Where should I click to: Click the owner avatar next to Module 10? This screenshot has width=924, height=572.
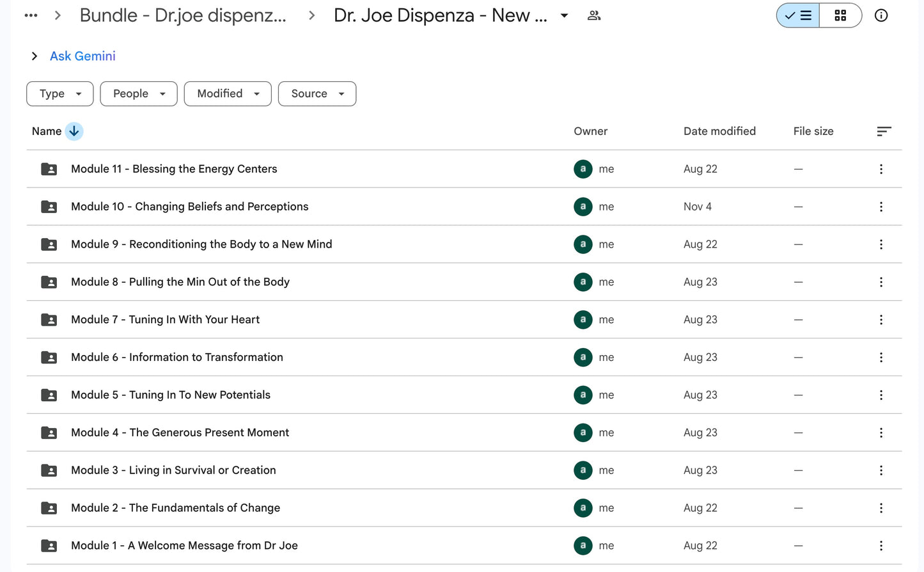pyautogui.click(x=583, y=207)
